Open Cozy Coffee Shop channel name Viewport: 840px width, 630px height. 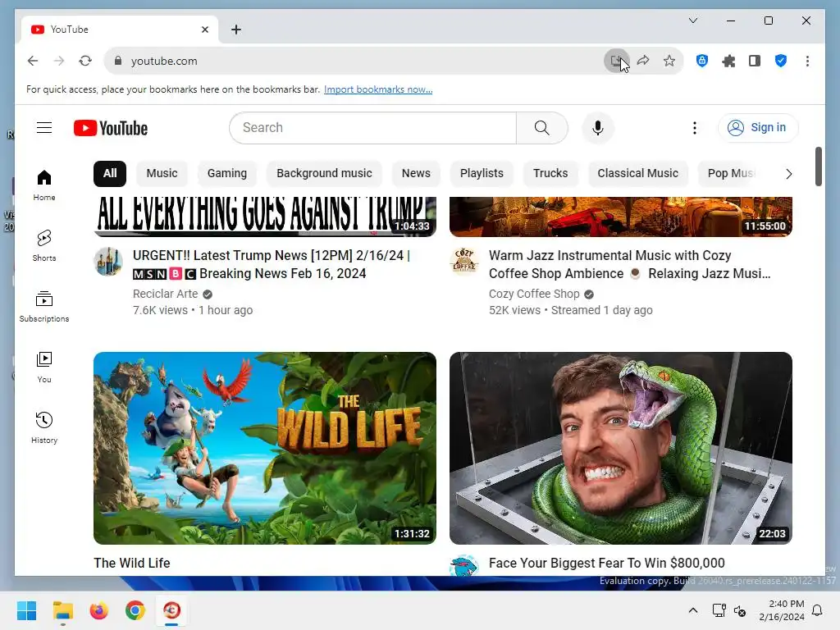point(534,294)
